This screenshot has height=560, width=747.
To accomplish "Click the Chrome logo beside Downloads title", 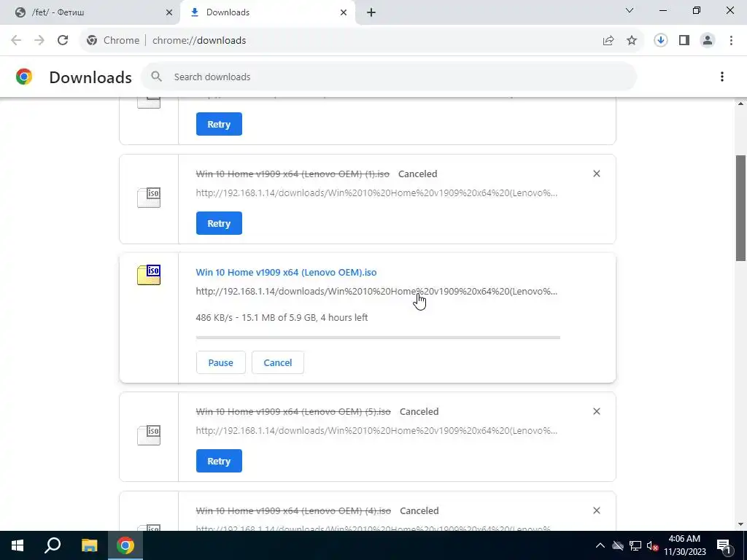I will [24, 77].
